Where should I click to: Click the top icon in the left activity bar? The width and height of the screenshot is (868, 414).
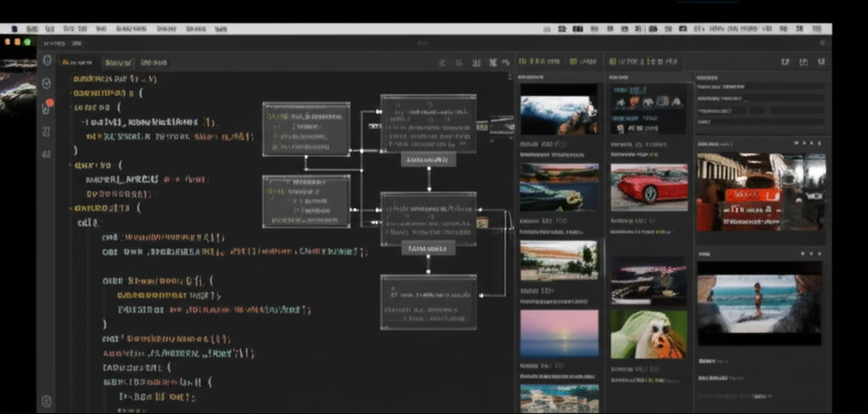point(47,61)
